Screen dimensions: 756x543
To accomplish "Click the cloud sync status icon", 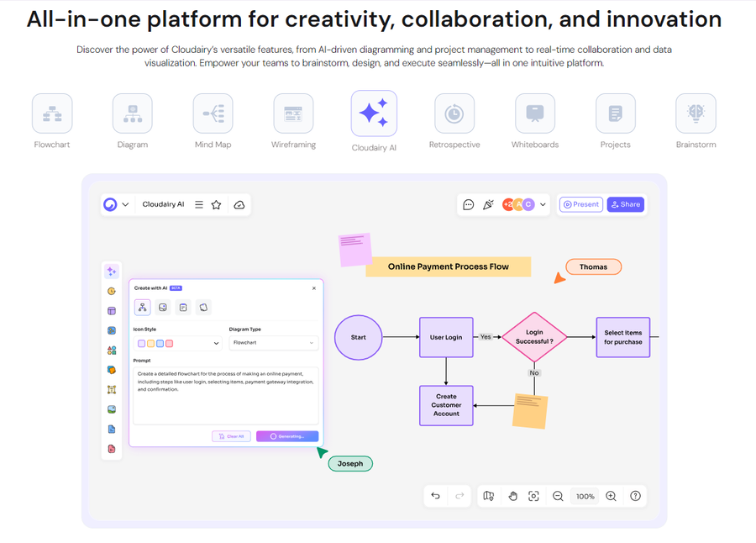I will point(239,204).
